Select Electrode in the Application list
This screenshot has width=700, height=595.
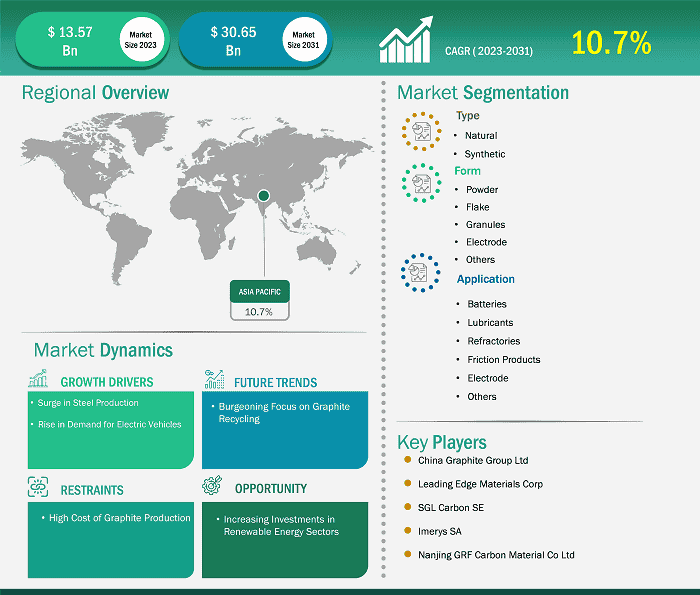coord(488,378)
